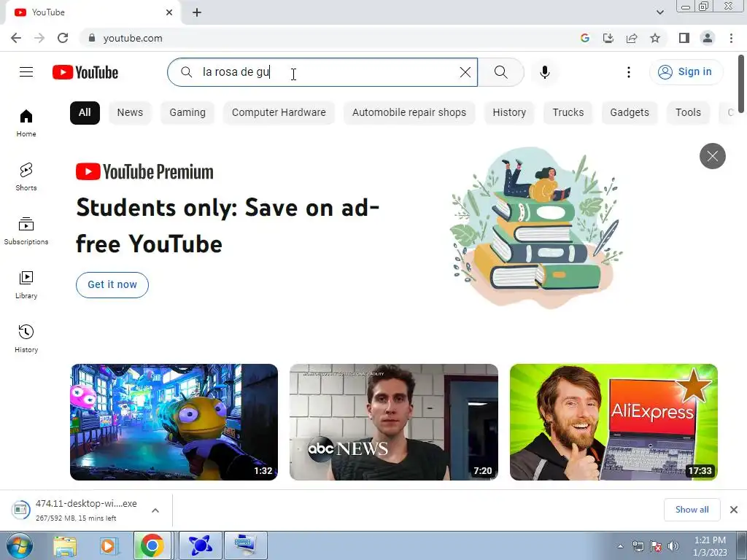Open the Chrome profile avatar
Image resolution: width=747 pixels, height=560 pixels.
708,38
